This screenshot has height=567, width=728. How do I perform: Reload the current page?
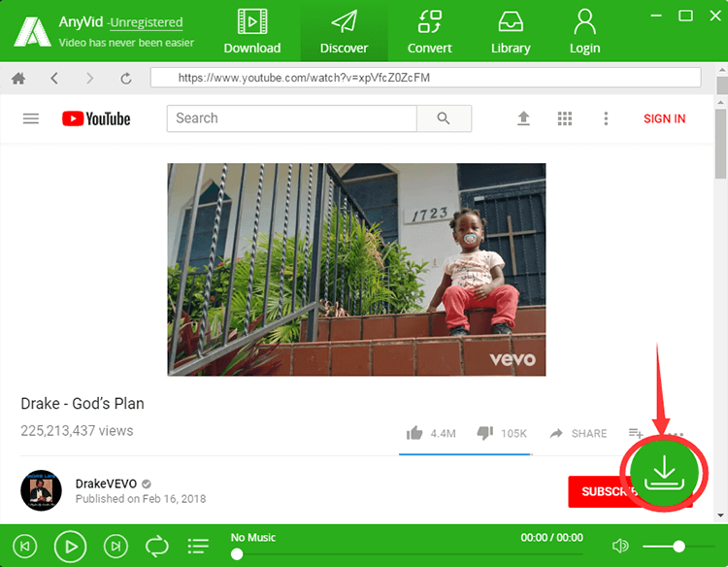pyautogui.click(x=126, y=78)
